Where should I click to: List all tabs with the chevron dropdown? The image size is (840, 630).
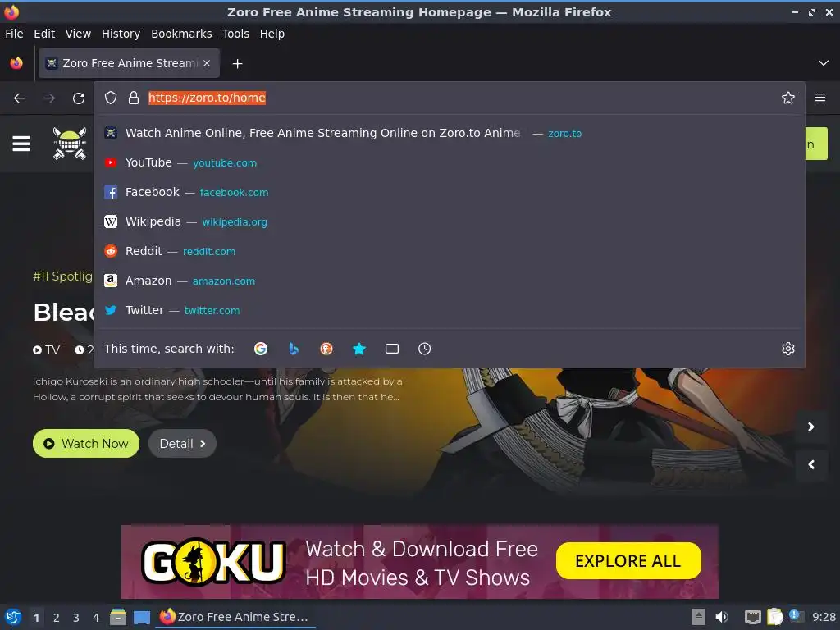pos(824,63)
